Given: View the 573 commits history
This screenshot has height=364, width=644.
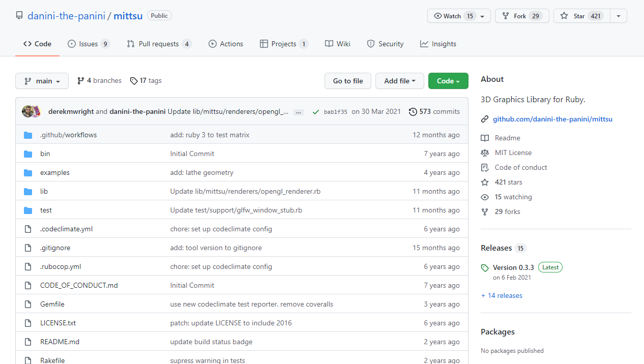Looking at the screenshot, I should click(434, 111).
